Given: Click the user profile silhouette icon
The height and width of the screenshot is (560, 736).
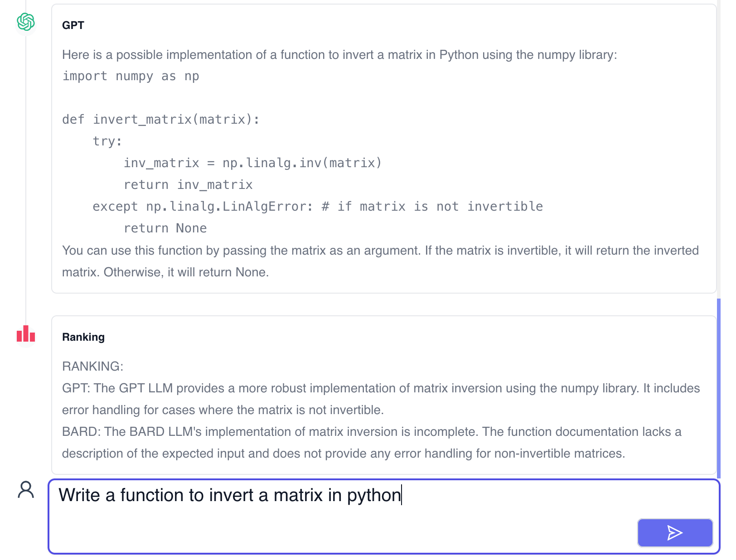Looking at the screenshot, I should (x=26, y=490).
